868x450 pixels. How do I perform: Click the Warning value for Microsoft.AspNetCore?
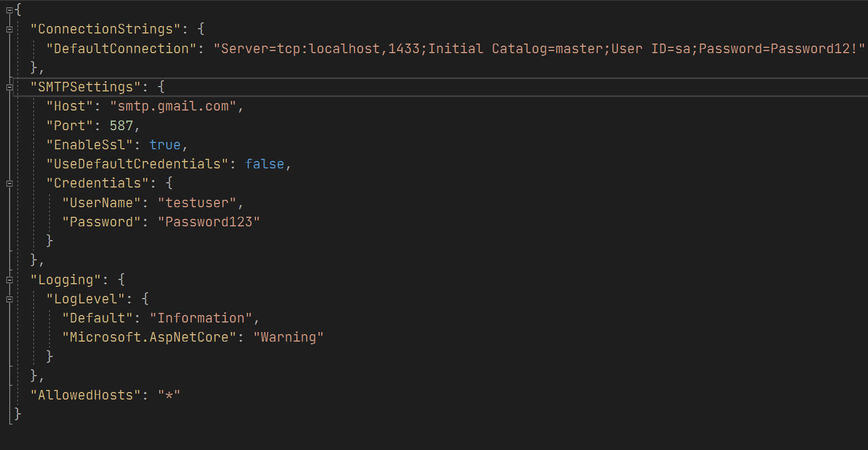point(288,337)
